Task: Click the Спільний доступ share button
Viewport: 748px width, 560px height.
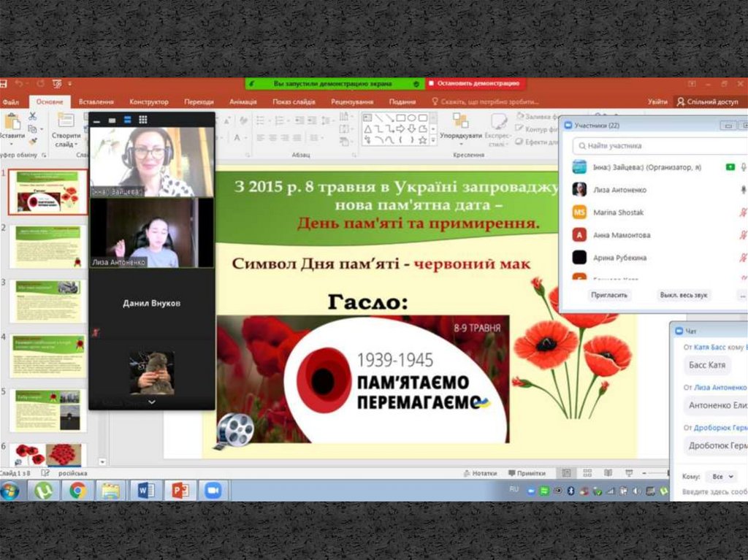Action: tap(708, 101)
